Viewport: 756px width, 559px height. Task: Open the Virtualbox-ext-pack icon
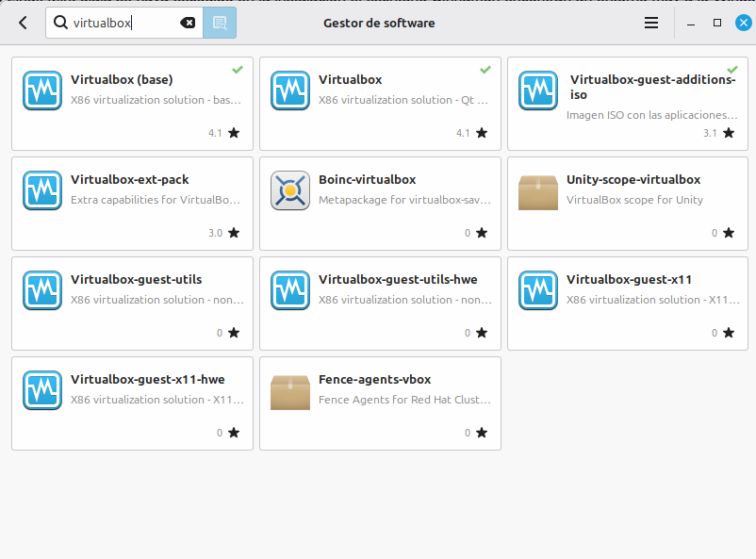tap(42, 190)
